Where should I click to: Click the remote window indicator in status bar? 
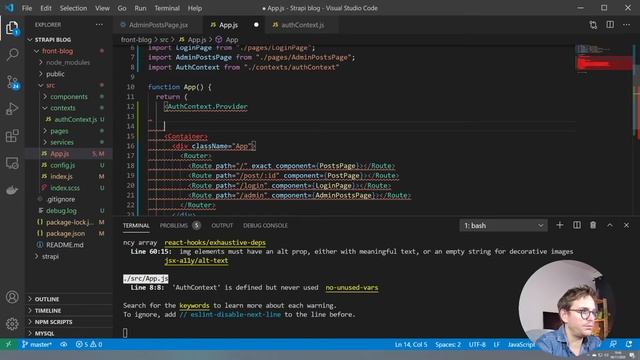9,344
